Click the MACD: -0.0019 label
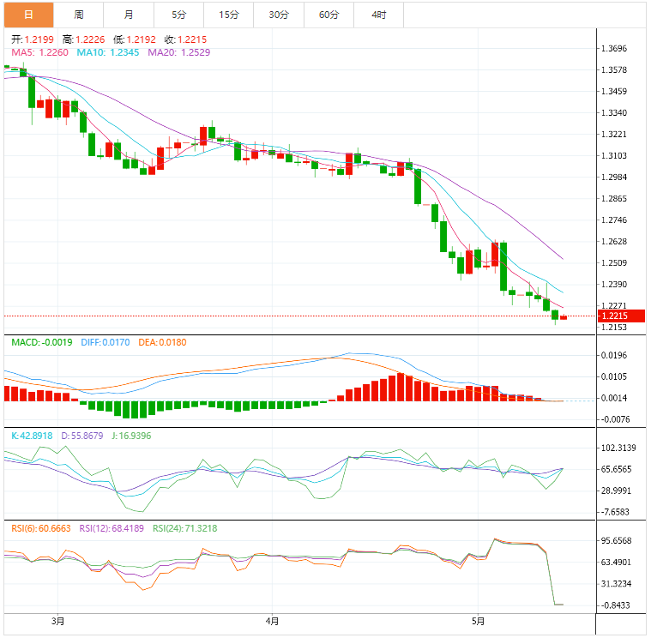The width and height of the screenshot is (651, 644). coord(41,342)
